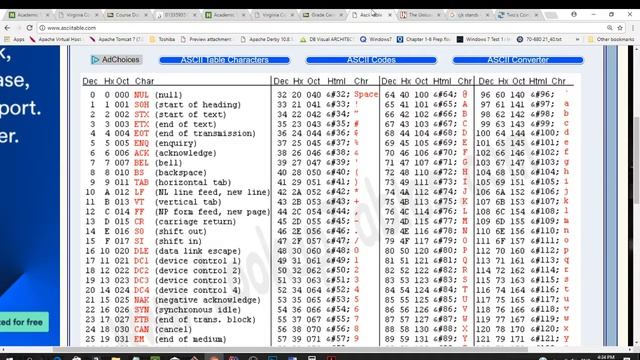This screenshot has width=640, height=360.
Task: Click the '&#97;' Html code cell
Action: pos(542,104)
